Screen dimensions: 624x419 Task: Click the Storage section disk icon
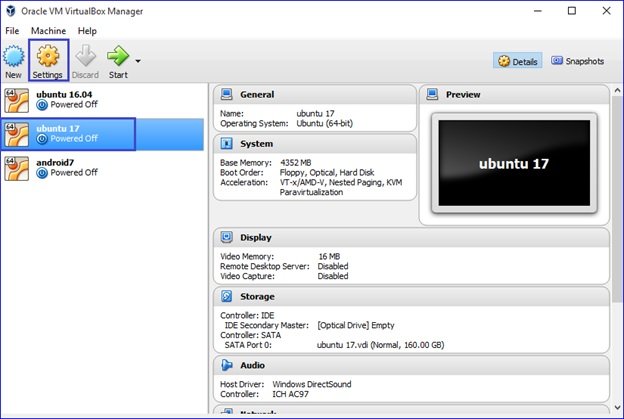pos(226,296)
